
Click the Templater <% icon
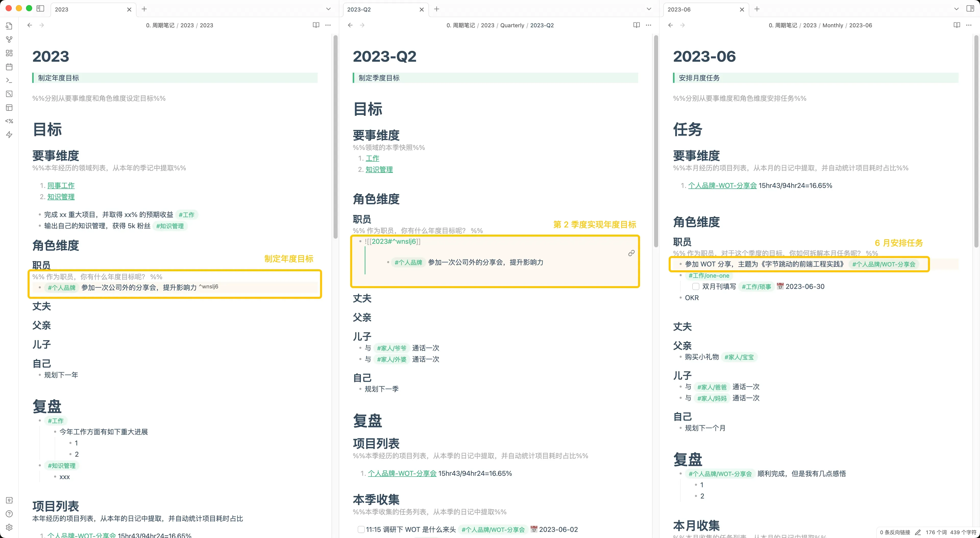[x=9, y=121]
